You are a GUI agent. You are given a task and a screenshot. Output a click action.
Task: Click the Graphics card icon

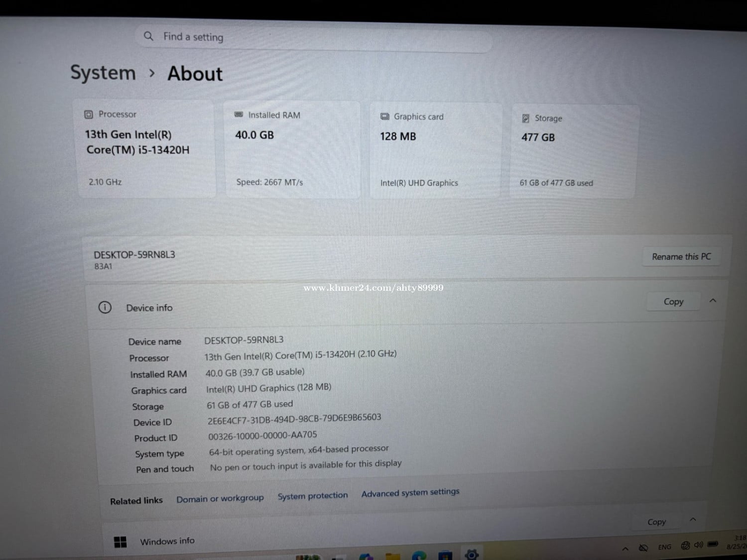[x=385, y=116]
